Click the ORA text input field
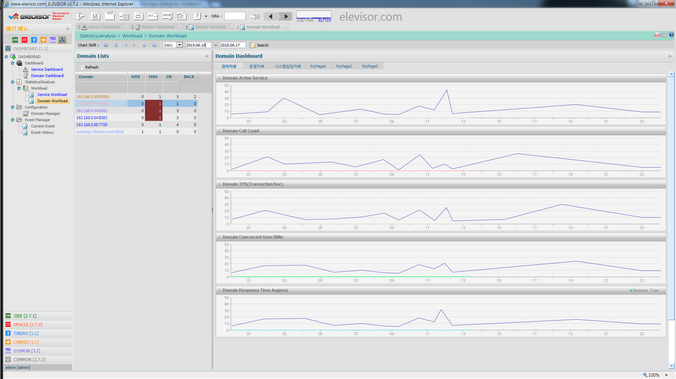The width and height of the screenshot is (676, 379). coord(235,16)
